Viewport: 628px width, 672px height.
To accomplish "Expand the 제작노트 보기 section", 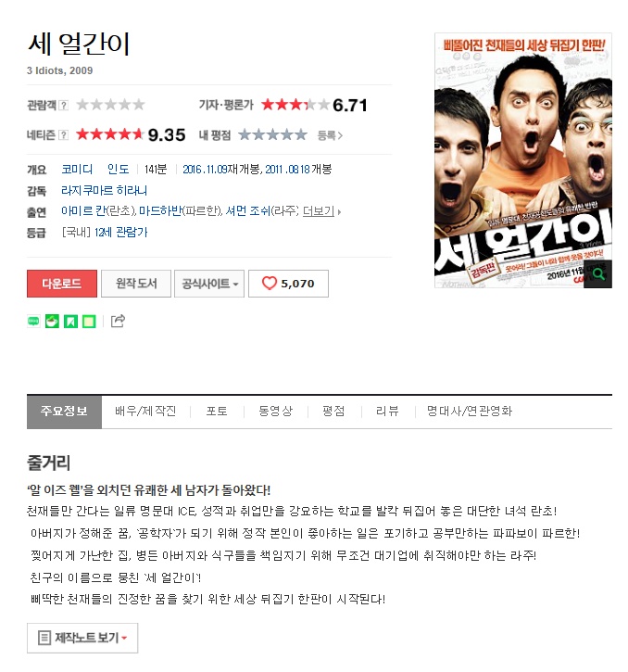I will [x=82, y=638].
